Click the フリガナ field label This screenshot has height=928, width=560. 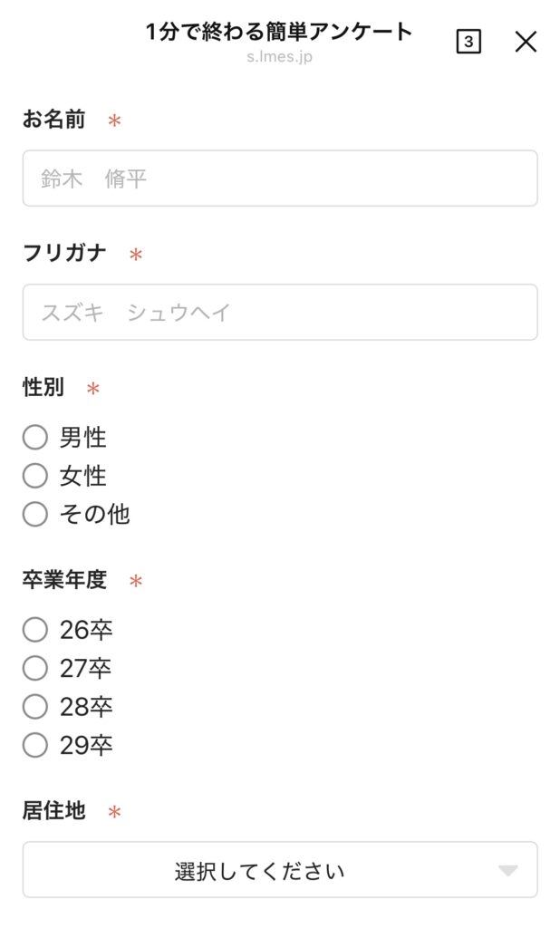tap(64, 254)
